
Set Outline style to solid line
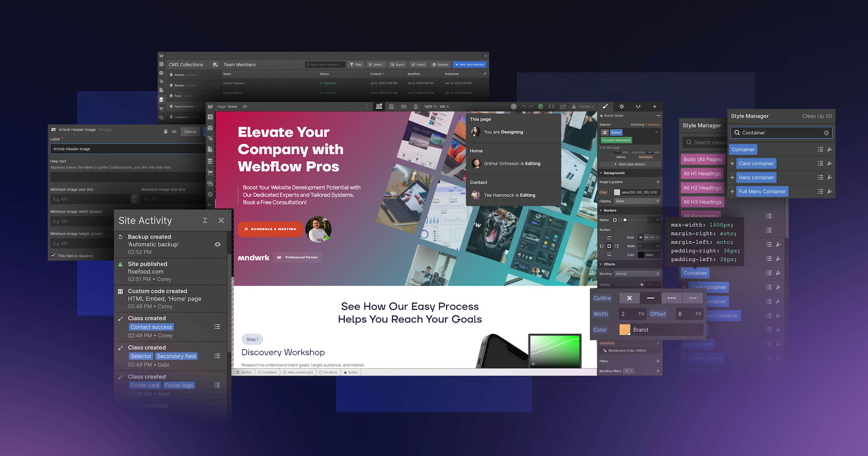click(651, 298)
